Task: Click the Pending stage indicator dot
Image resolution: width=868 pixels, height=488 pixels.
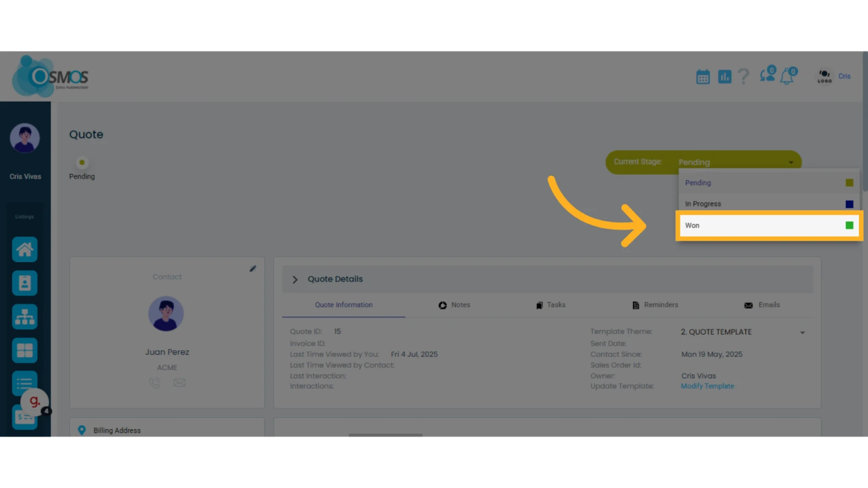Action: 82,163
